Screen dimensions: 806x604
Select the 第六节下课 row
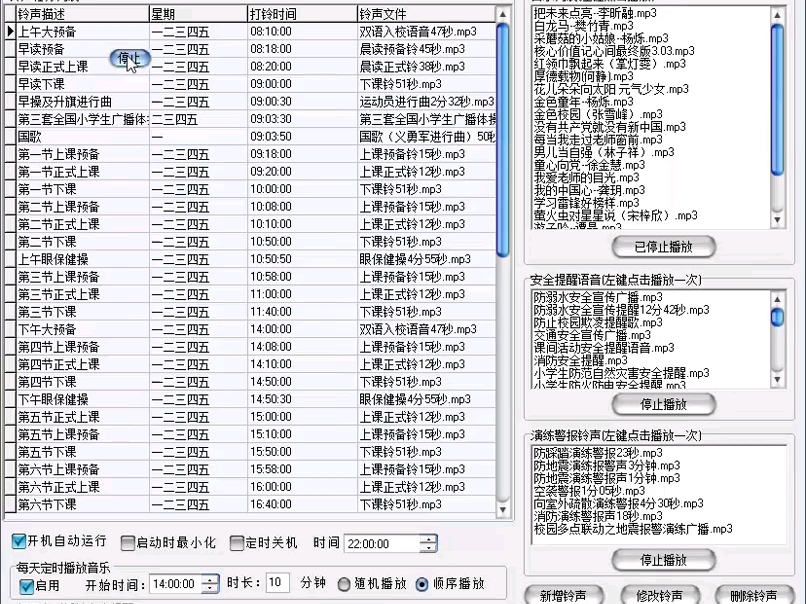250,504
